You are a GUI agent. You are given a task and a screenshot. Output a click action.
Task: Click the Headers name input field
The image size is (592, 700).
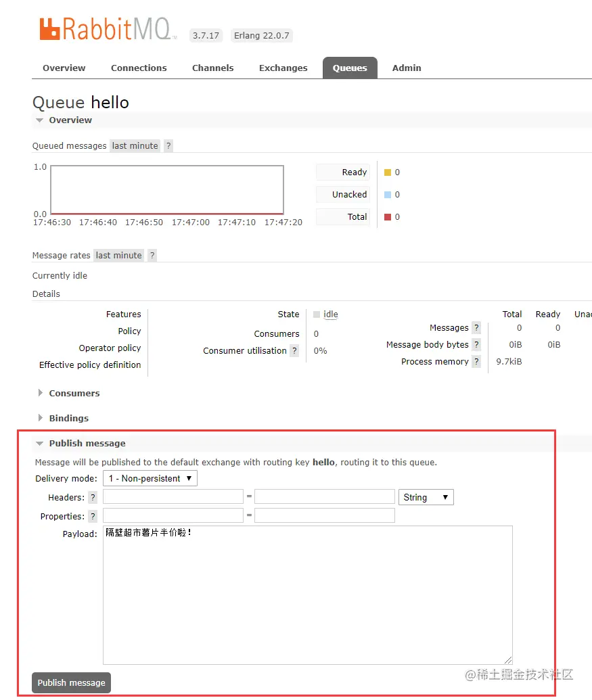[173, 497]
